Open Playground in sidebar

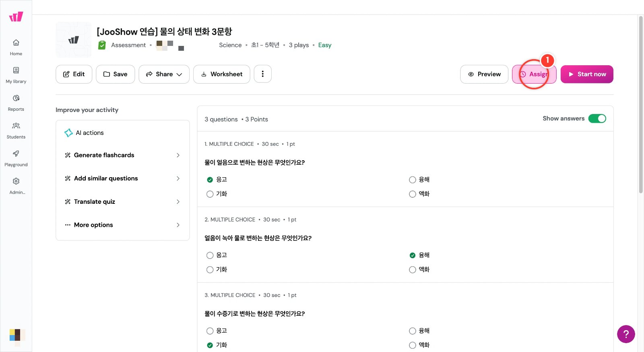tap(16, 158)
